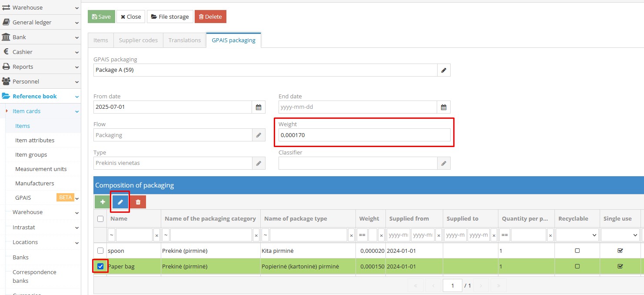Uncheck the Paper bag row checkbox
Image resolution: width=644 pixels, height=295 pixels.
(x=100, y=266)
